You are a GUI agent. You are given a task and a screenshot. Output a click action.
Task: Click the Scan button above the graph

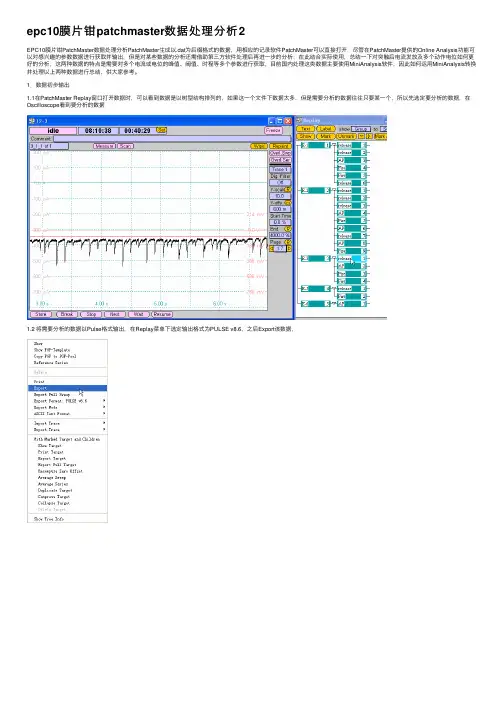coord(126,146)
